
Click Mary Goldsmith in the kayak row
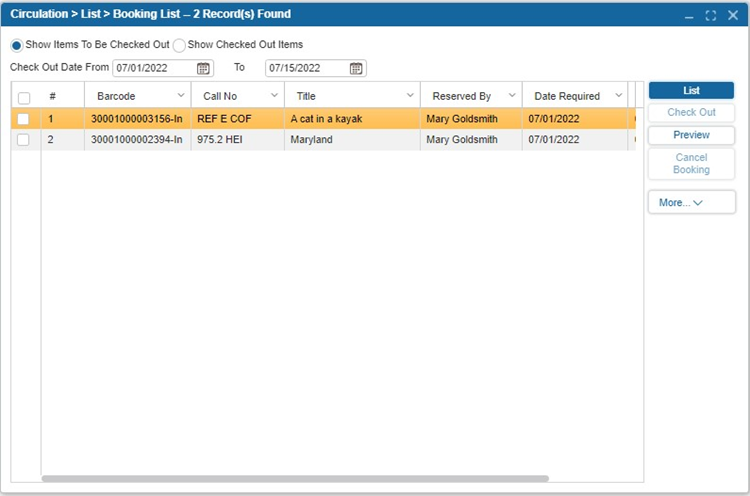click(462, 119)
